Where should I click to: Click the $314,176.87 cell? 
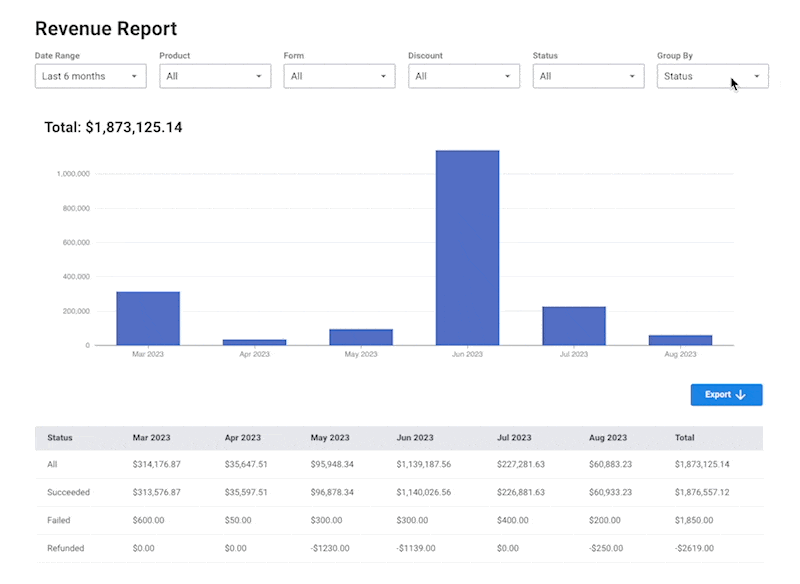(157, 464)
